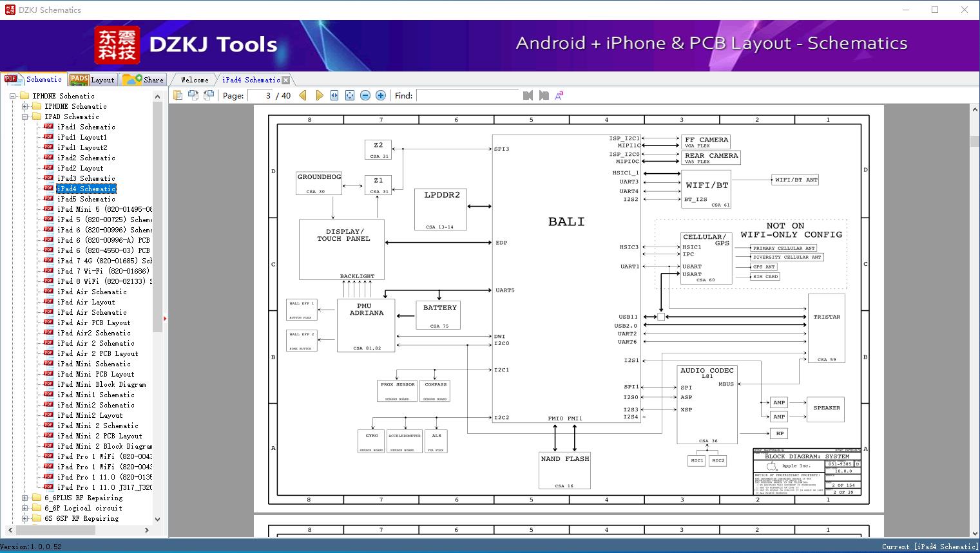Go to the previous page arrow
Screen dimensions: 980x553
pos(303,95)
